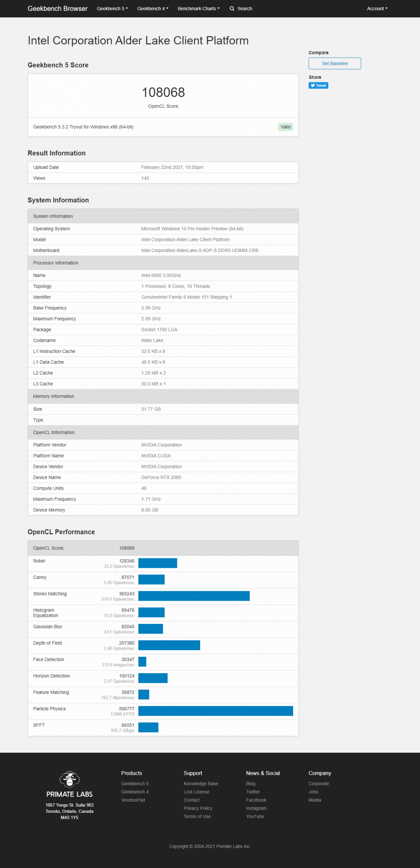This screenshot has width=420, height=868.
Task: Click the Primate Labs logo in footer
Action: (70, 784)
